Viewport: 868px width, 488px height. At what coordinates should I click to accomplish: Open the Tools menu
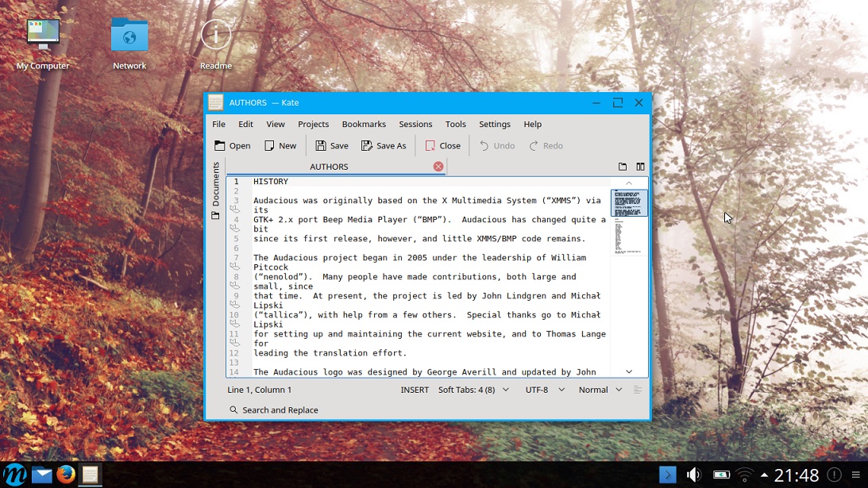tap(456, 124)
